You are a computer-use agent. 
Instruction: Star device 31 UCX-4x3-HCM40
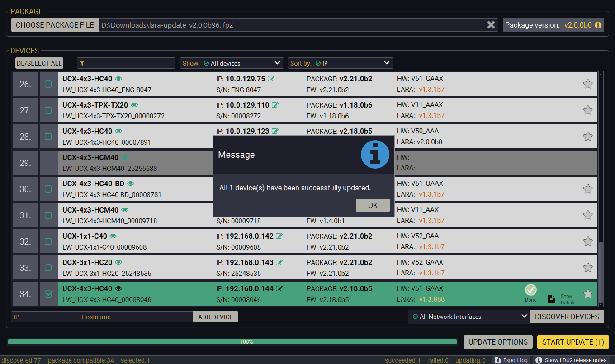click(x=587, y=215)
